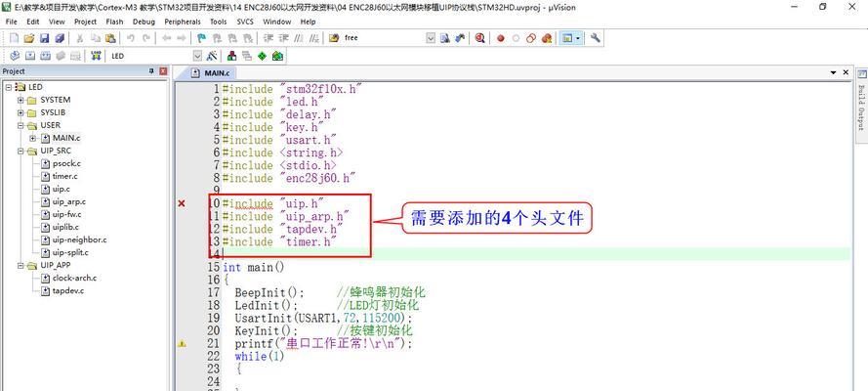This screenshot has width=868, height=391.
Task: Expand the SYSLIB folder
Action: [x=21, y=113]
